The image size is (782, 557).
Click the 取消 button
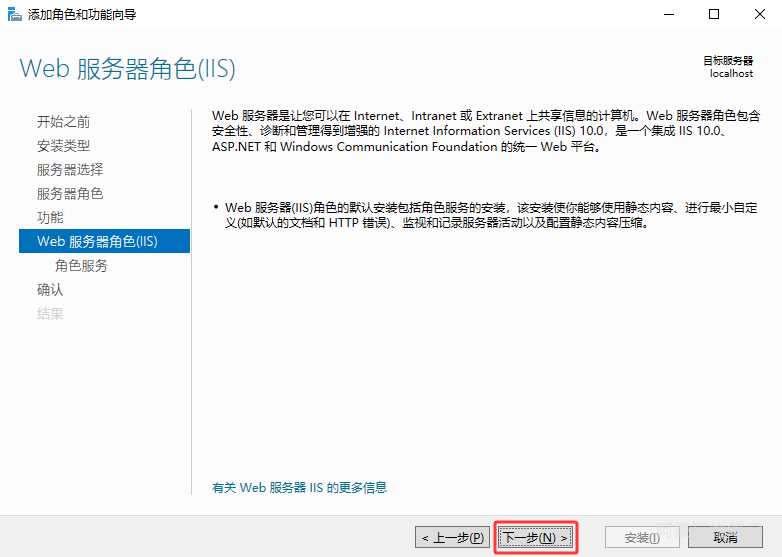(x=725, y=538)
